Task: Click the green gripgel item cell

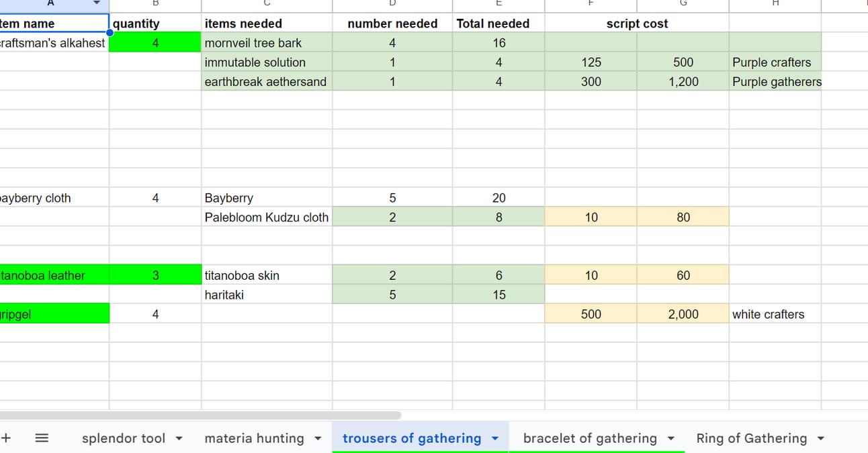Action: click(x=54, y=314)
